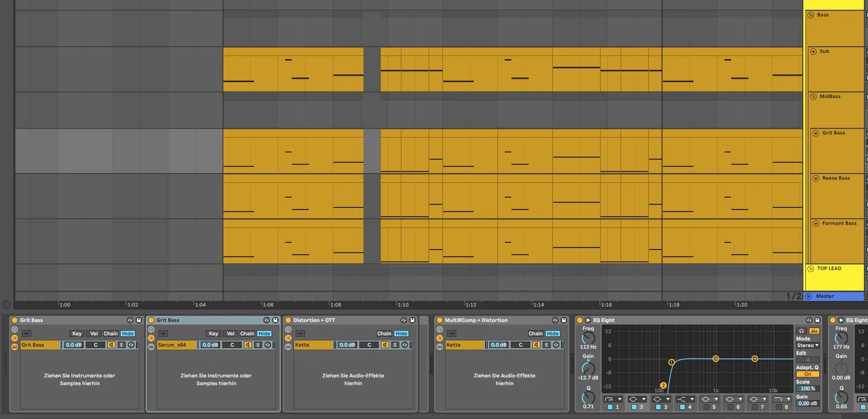
Task: Disable EQ Eight filter band 3
Action: (x=658, y=407)
